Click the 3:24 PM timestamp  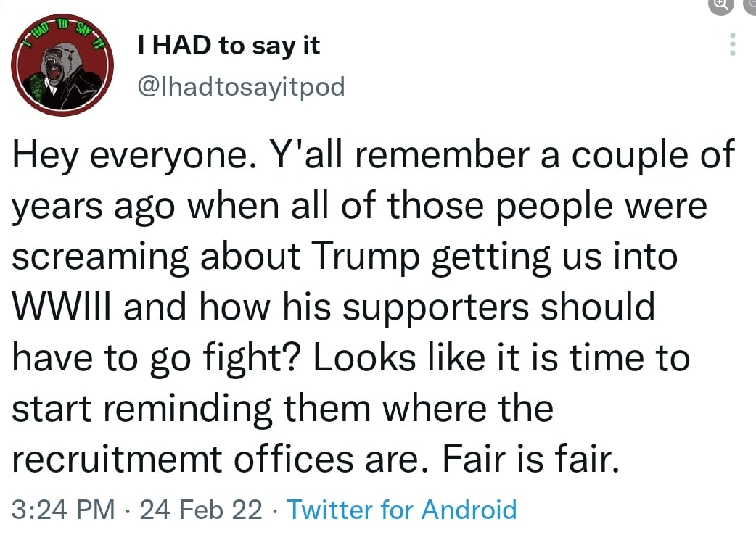pos(63,510)
